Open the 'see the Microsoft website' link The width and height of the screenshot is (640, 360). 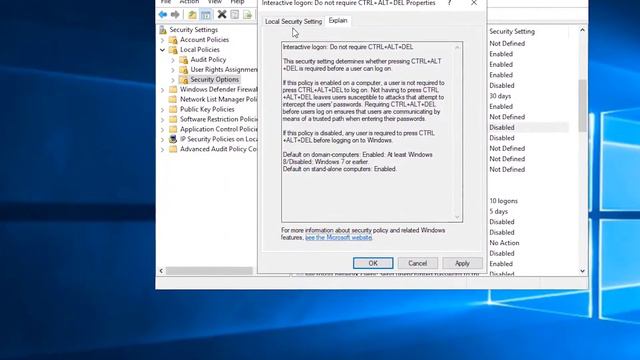338,238
